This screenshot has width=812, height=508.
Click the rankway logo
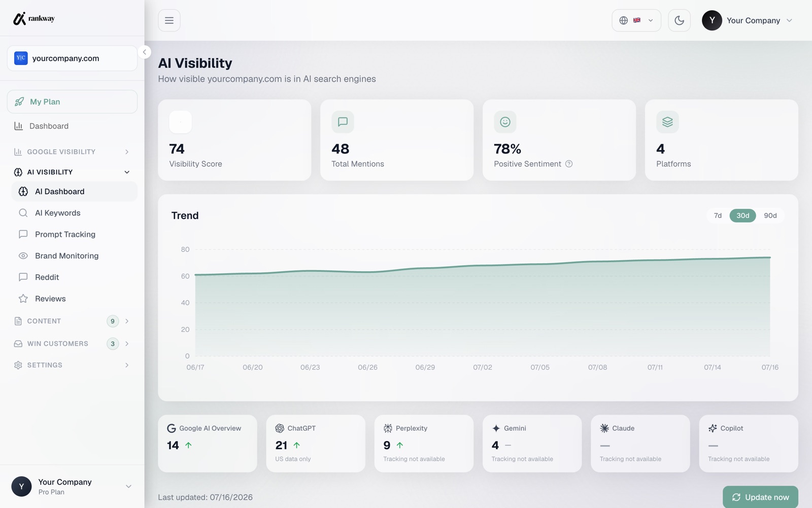(33, 19)
